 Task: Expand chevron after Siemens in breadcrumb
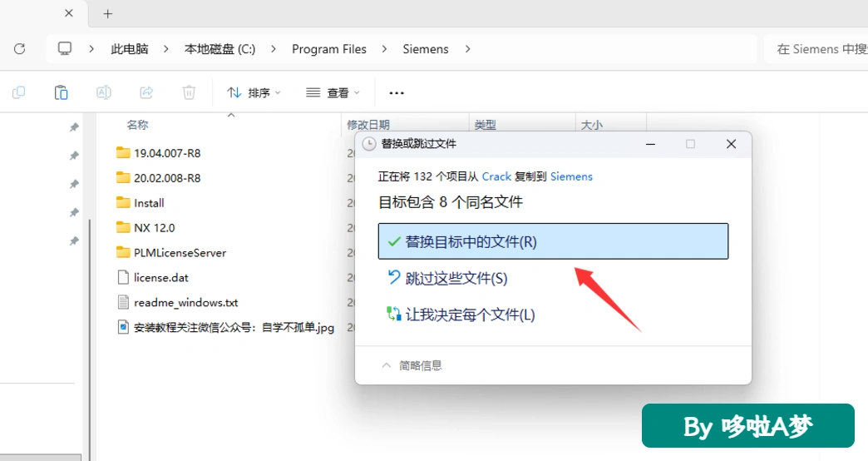pos(468,49)
